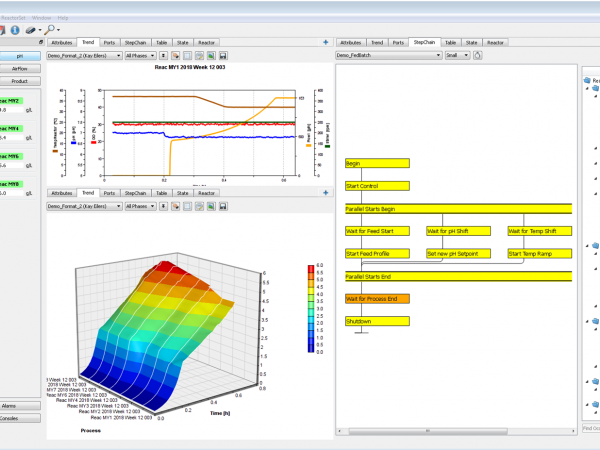Click the Airflow button
Viewport: 600px width, 450px height.
pyautogui.click(x=20, y=68)
